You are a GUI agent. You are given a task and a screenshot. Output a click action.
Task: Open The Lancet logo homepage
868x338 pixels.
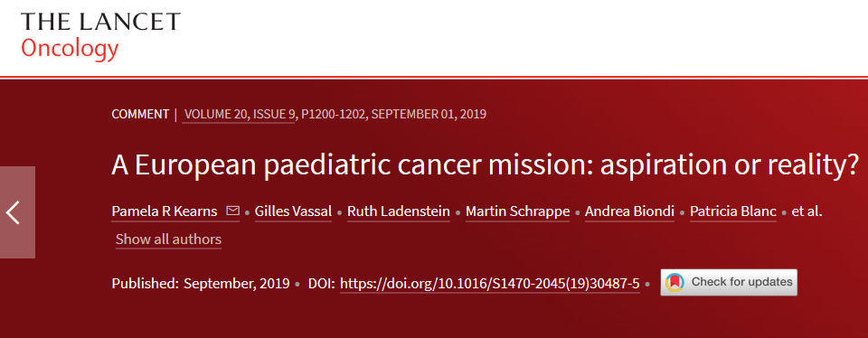point(100,22)
